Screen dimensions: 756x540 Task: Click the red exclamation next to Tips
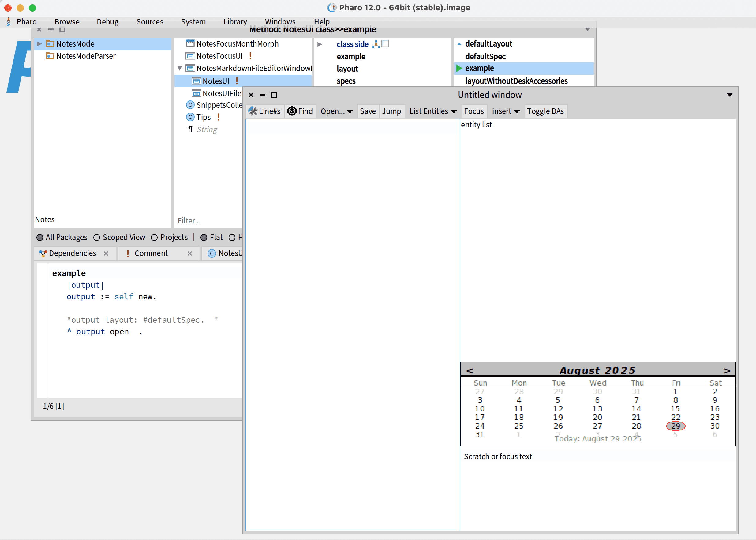point(219,117)
